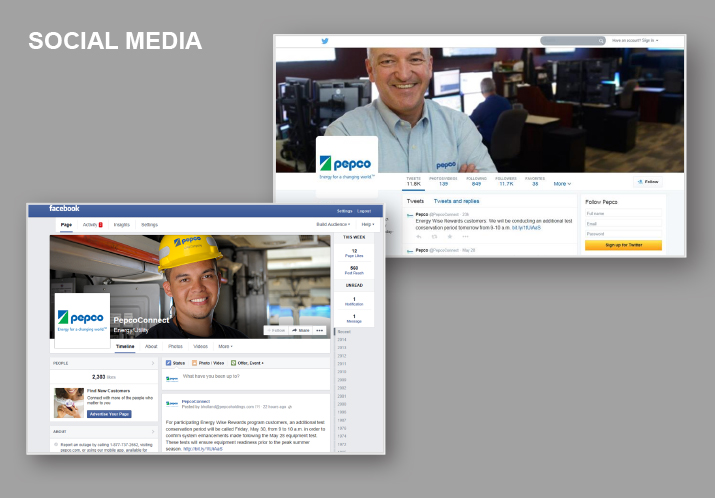The image size is (715, 498).
Task: Click the retweet icon under first tweet
Action: point(434,237)
